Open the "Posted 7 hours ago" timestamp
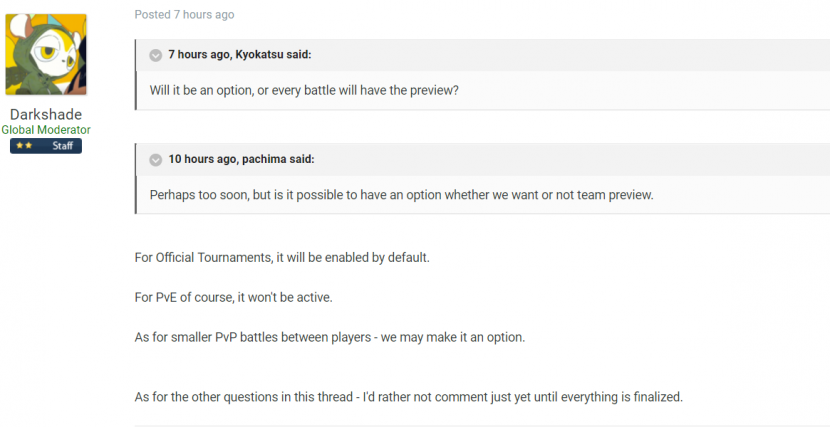Screen dimensions: 830x427 coord(184,15)
